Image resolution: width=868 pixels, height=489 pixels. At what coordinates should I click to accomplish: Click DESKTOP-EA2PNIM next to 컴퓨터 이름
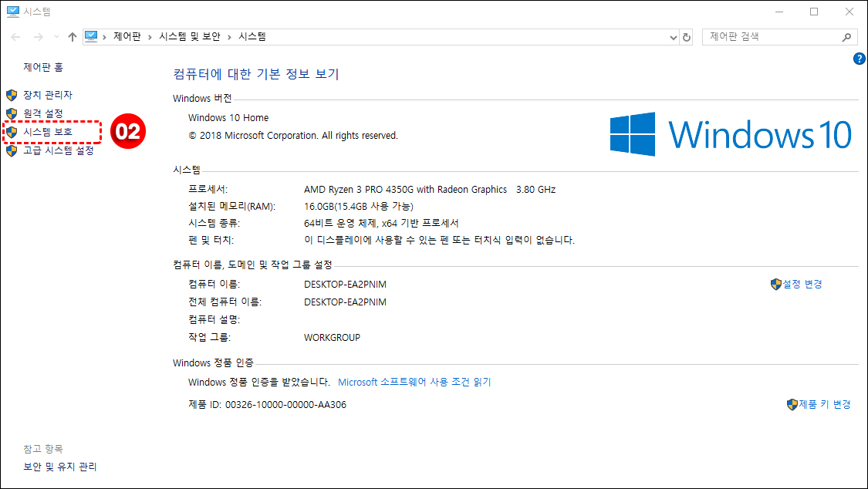[345, 285]
